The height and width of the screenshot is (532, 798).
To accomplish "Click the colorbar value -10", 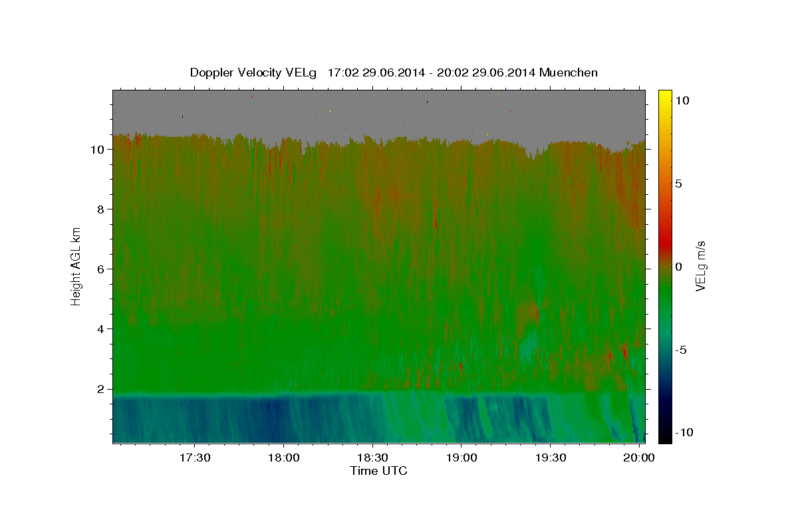I will pos(684,433).
